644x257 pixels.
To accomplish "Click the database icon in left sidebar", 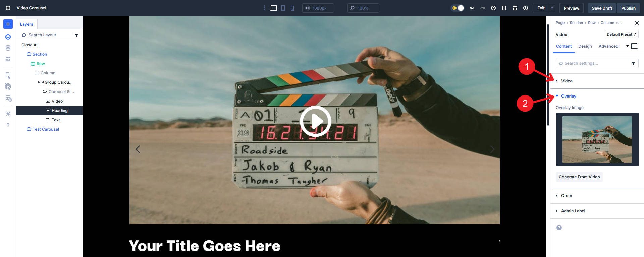I will coord(8,48).
